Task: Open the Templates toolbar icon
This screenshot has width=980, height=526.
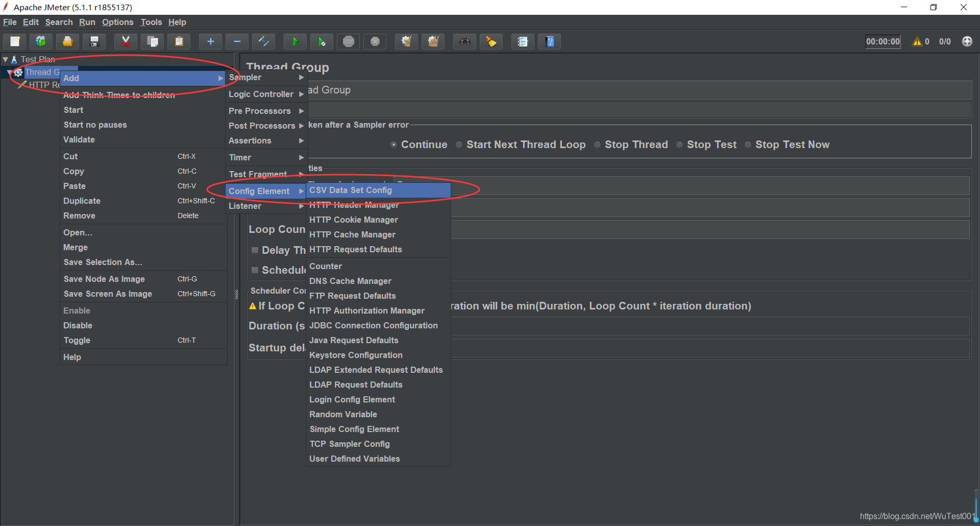Action: [41, 41]
